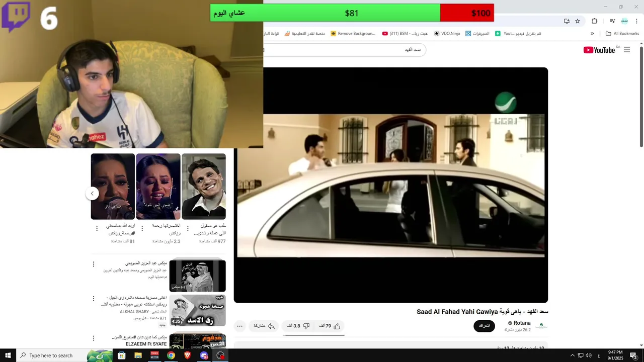This screenshot has width=644, height=362.
Task: Open browser profile avatar
Action: (624, 21)
